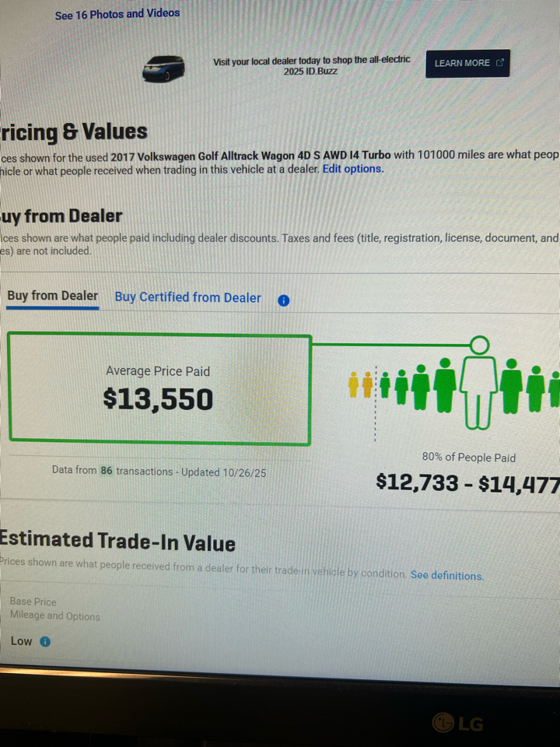The height and width of the screenshot is (747, 560).
Task: Click circle marker above the outlined figure
Action: [481, 343]
